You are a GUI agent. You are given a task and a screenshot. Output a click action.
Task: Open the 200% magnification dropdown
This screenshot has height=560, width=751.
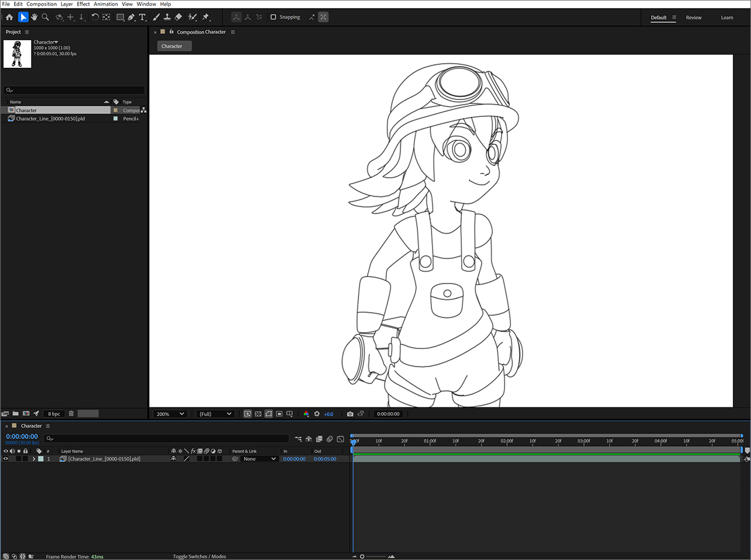[x=170, y=414]
